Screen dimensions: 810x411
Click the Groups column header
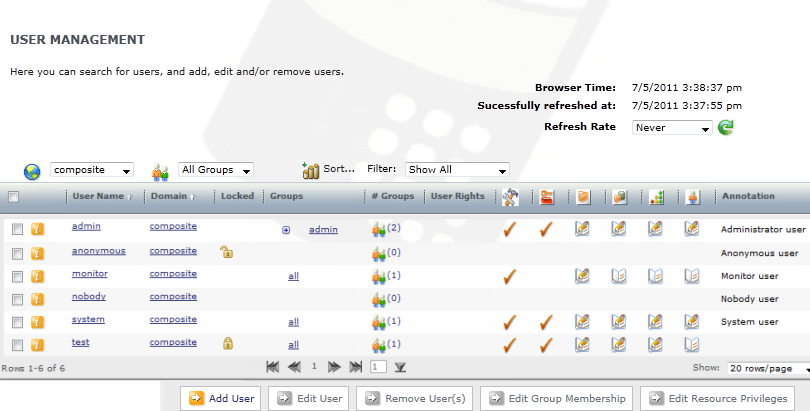pyautogui.click(x=286, y=196)
